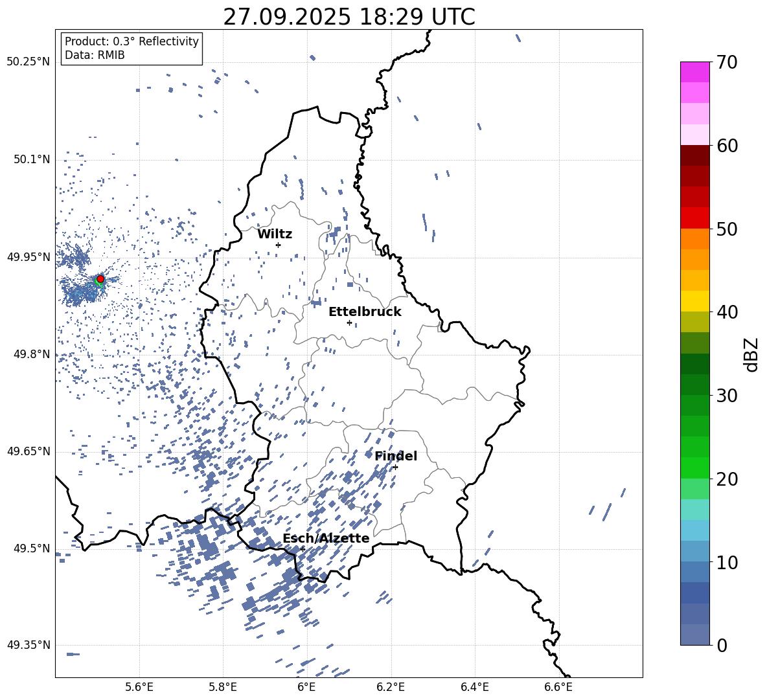The width and height of the screenshot is (767, 700).
Task: Click the Findel station cross marker
Action: tap(395, 468)
